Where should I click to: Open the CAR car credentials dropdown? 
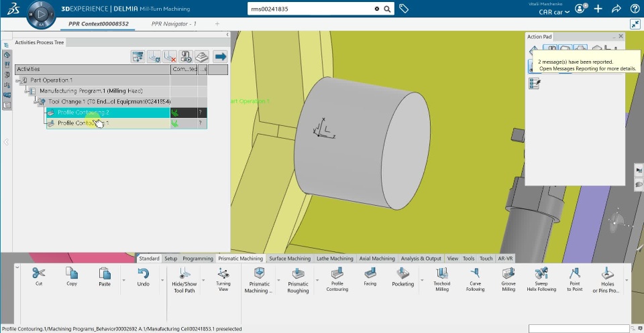[554, 12]
